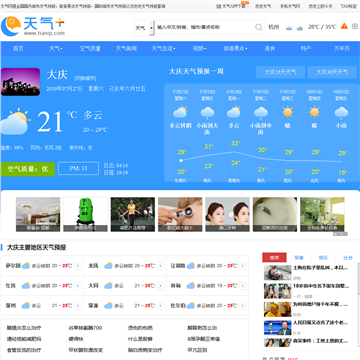Click the 星期二 小雨到中雨 forecast icon

click(x=261, y=113)
